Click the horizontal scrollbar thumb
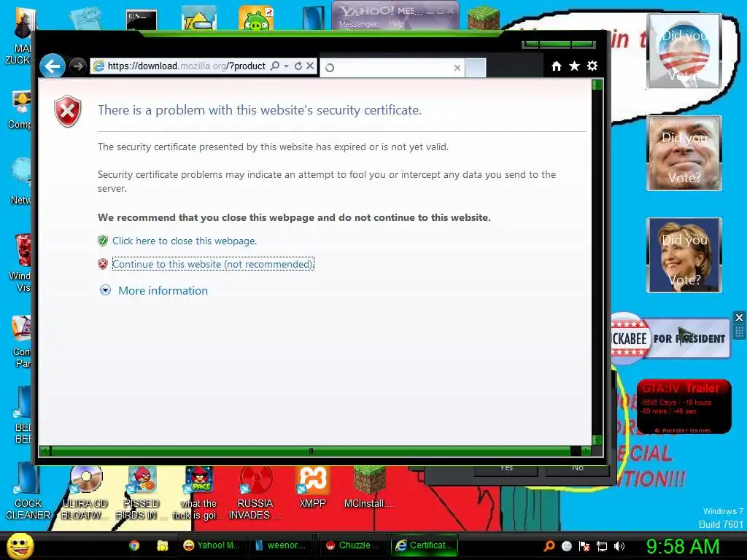Viewport: 747px width, 560px height. (311, 451)
